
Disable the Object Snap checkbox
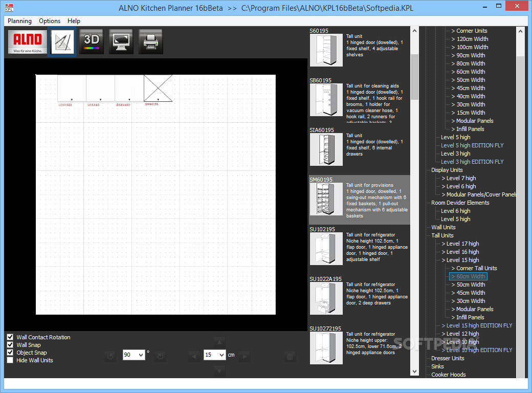point(10,353)
